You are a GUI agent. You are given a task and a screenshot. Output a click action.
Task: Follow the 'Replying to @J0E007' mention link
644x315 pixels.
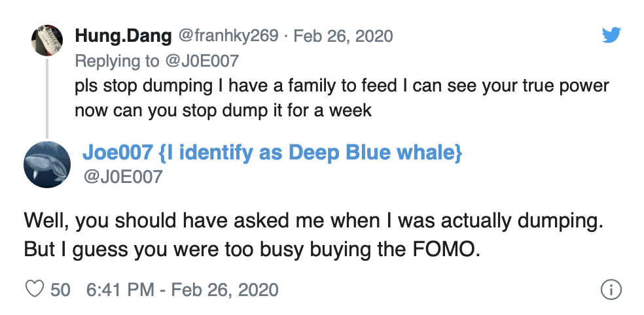(202, 61)
